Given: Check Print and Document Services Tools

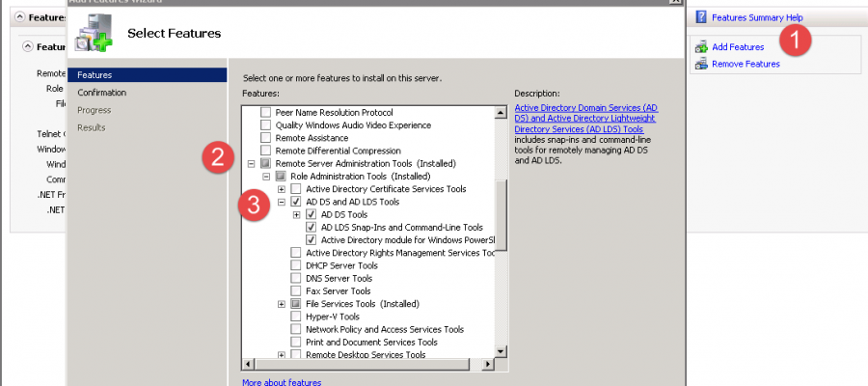Looking at the screenshot, I should pos(296,342).
